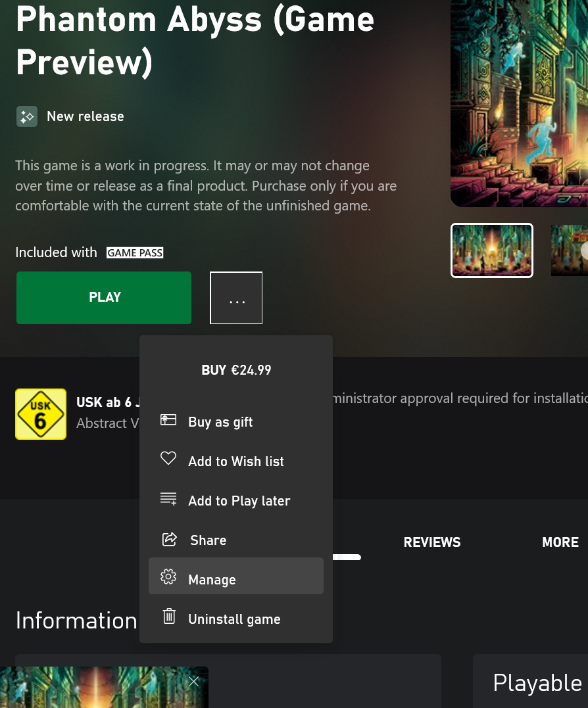
Task: Buy the game for €24.99
Action: pos(236,370)
